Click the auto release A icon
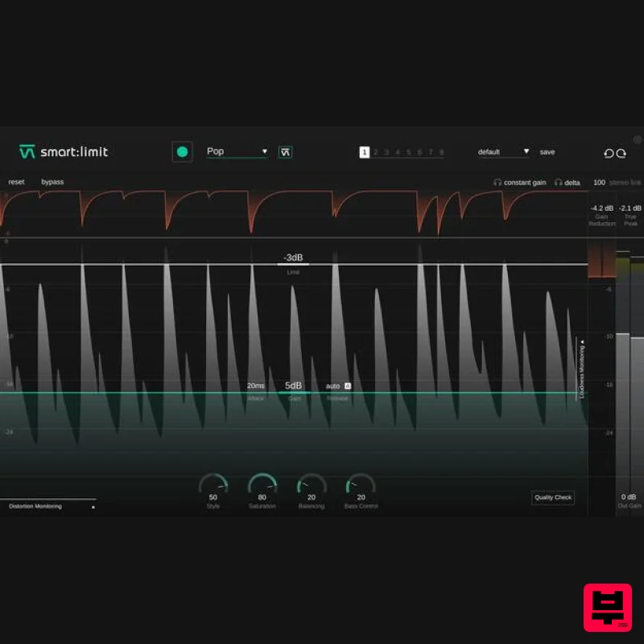Screen dimensions: 644x644 pyautogui.click(x=349, y=386)
